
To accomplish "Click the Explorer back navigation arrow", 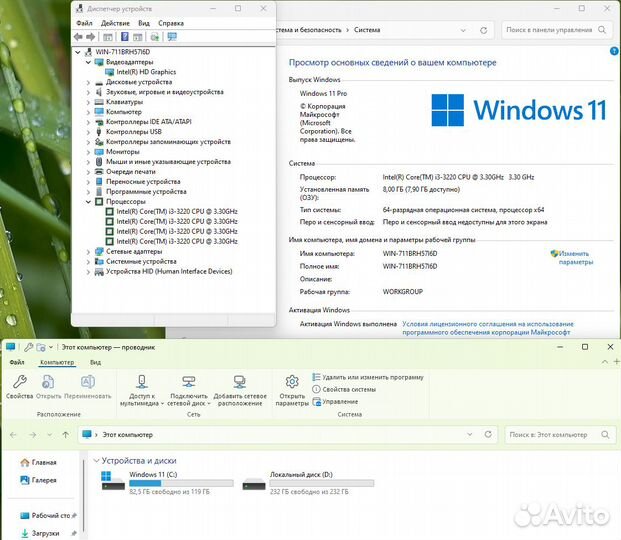I will tap(13, 435).
